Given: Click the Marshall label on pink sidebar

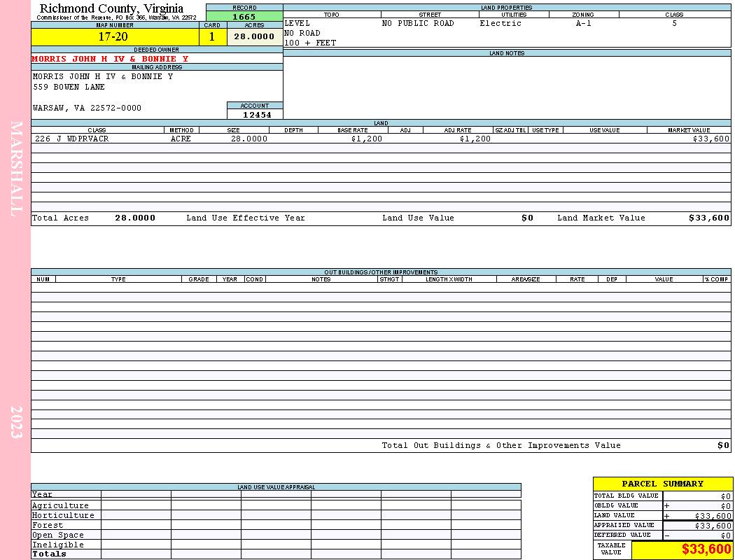Looking at the screenshot, I should tap(16, 169).
